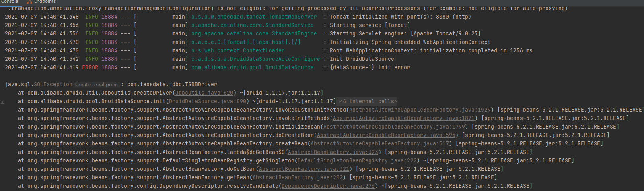
Task: Click timestamp 2021-07-07 14:40:41.348
Action: pyautogui.click(x=42, y=17)
